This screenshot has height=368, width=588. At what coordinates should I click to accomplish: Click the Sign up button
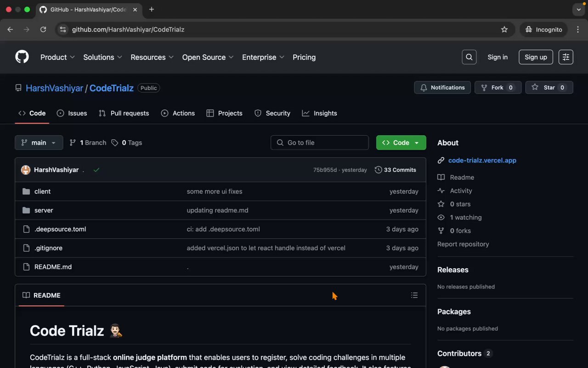coord(536,57)
